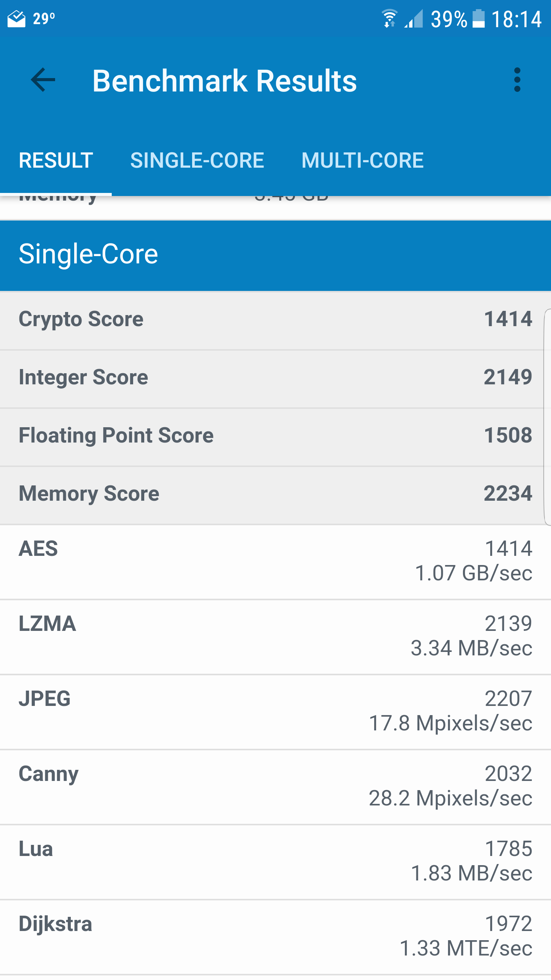Tap the Wi-Fi status icon

389,19
